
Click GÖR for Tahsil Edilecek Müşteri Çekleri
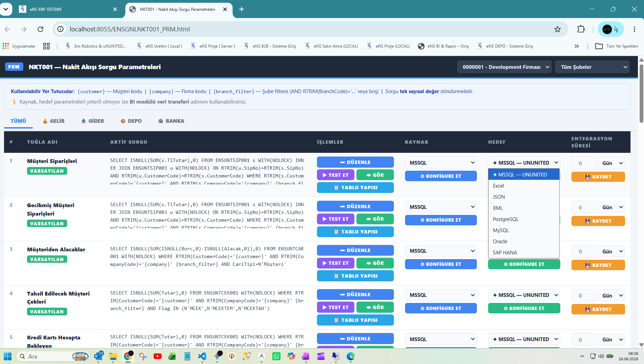(375, 307)
